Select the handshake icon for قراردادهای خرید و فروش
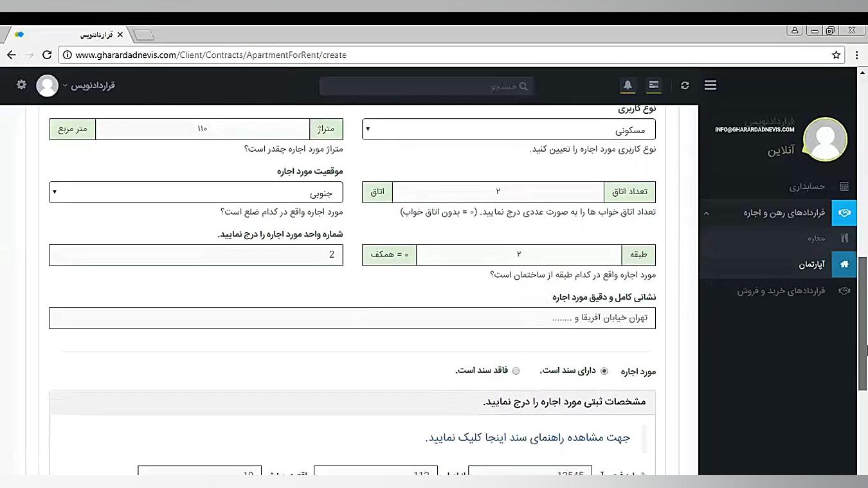This screenshot has height=488, width=868. (844, 291)
